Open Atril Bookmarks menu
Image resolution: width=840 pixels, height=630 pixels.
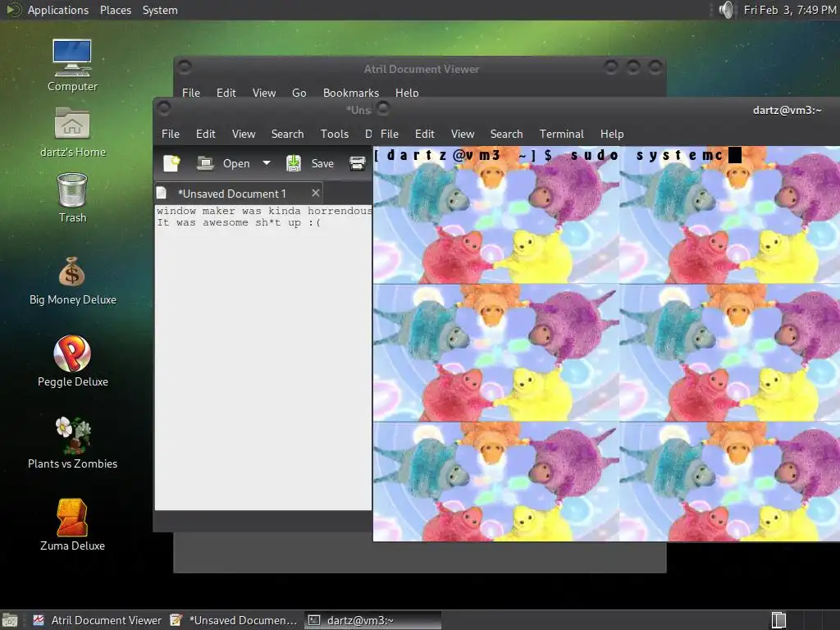351,93
